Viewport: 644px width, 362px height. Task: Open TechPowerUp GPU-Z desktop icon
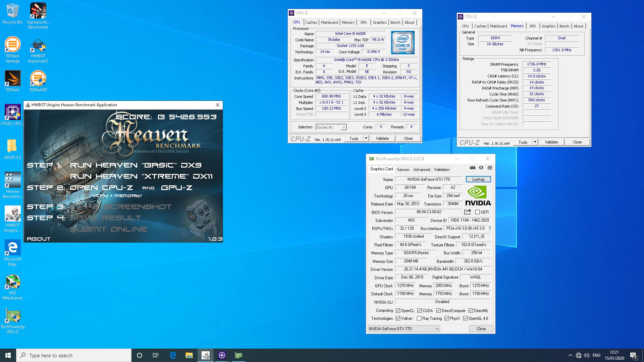(12, 320)
